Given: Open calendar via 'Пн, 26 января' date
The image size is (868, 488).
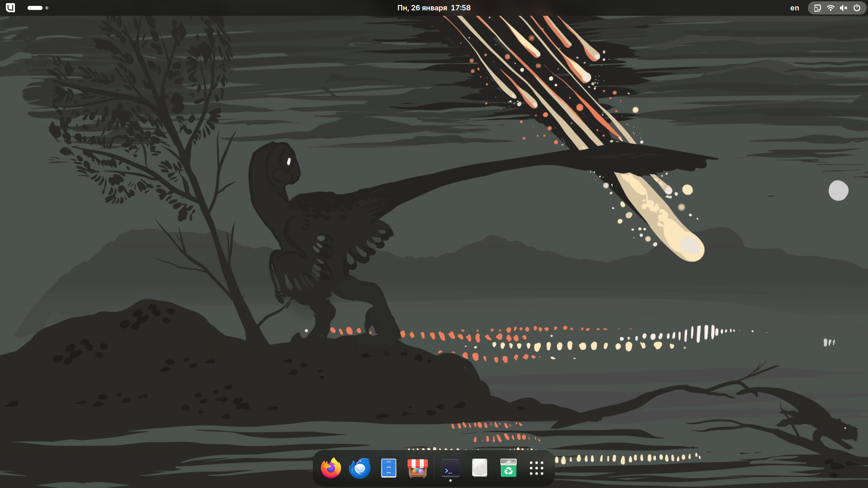Looking at the screenshot, I should (422, 8).
